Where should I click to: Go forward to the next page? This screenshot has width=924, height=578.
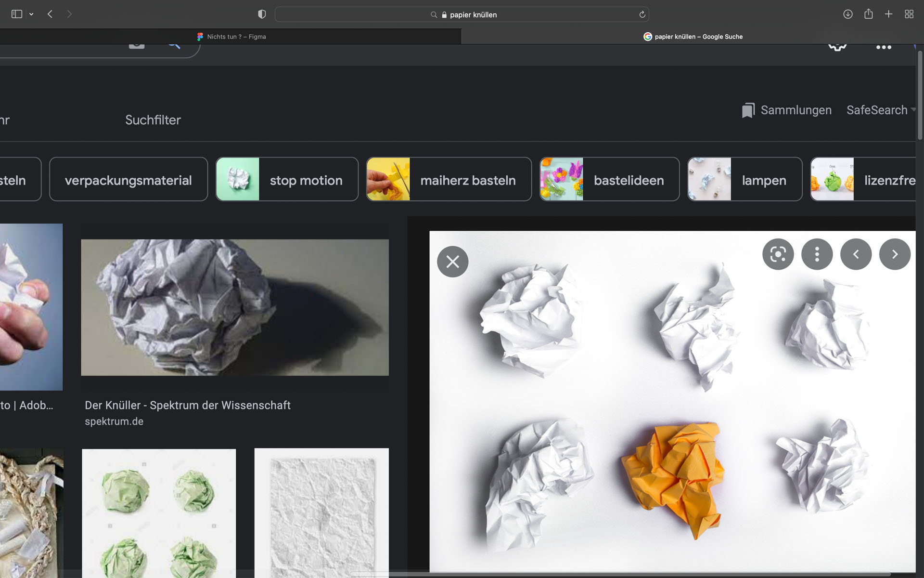(x=69, y=14)
